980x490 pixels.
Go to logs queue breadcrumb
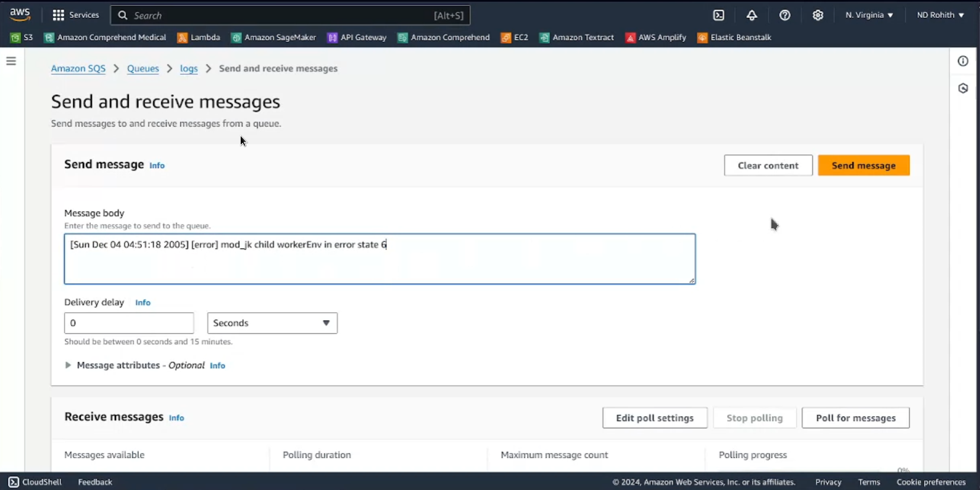click(189, 69)
